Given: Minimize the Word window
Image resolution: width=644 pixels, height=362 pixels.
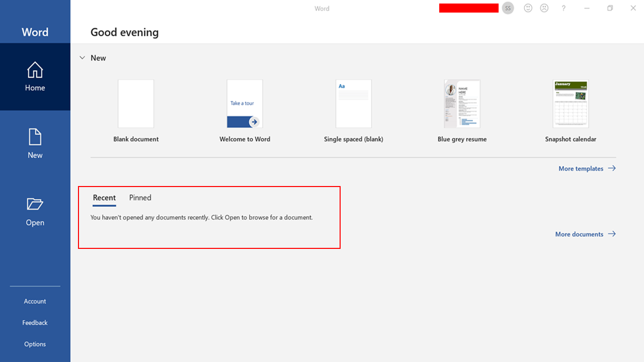Looking at the screenshot, I should tap(587, 8).
